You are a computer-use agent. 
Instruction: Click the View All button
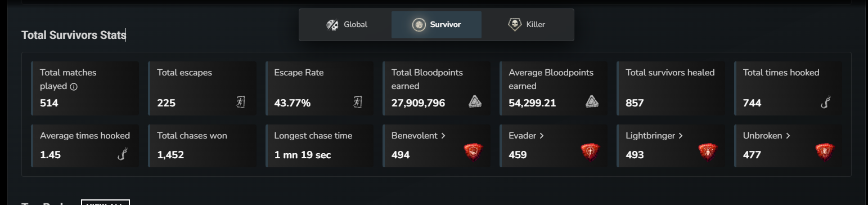point(105,203)
